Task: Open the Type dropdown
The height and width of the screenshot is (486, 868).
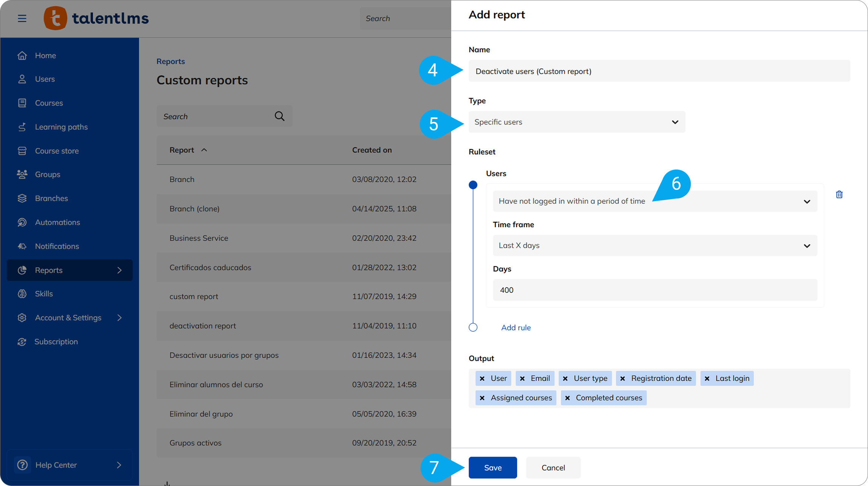Action: pyautogui.click(x=577, y=122)
